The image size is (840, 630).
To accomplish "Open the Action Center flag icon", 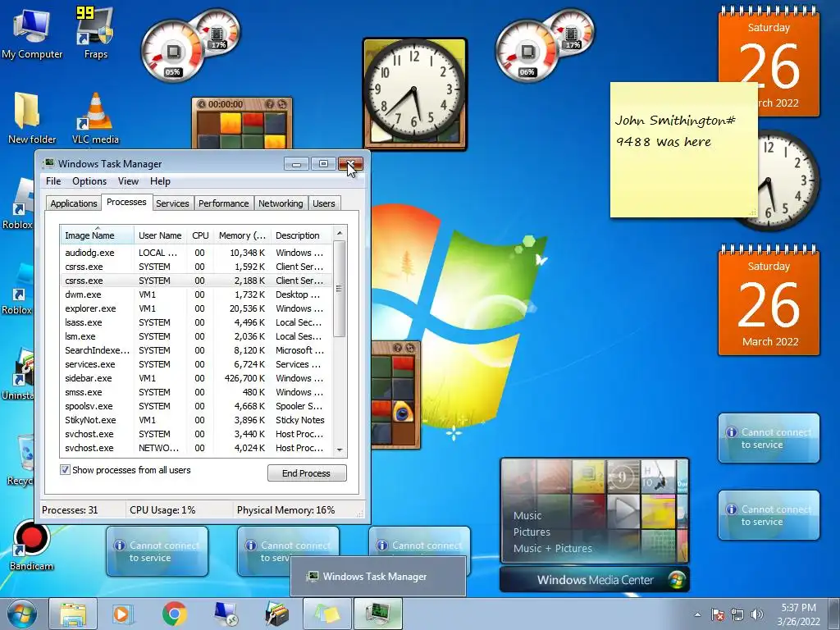I will click(718, 614).
